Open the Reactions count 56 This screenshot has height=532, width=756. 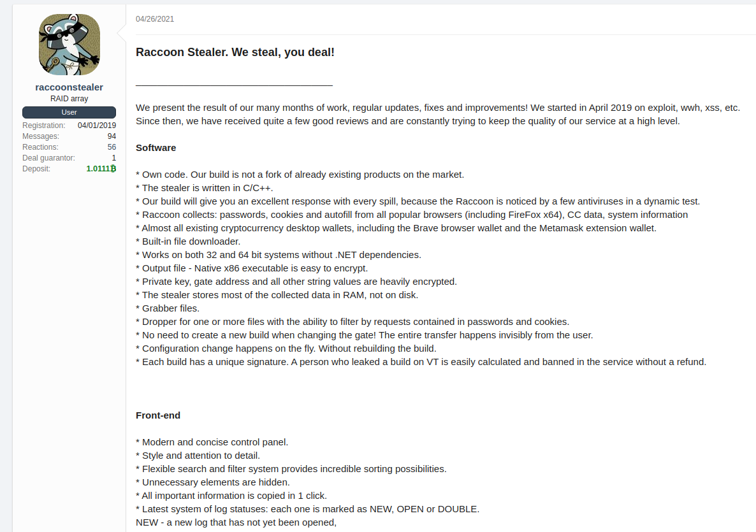[x=112, y=147]
